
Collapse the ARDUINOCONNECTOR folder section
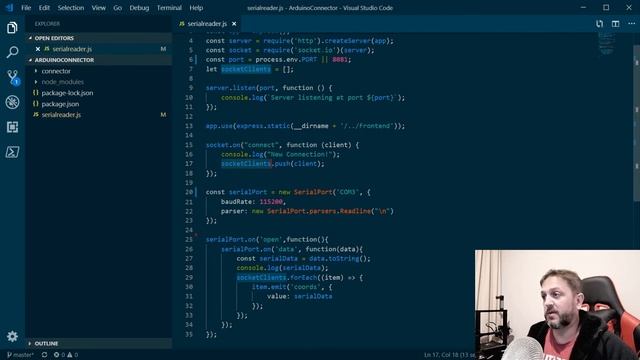[x=99, y=60]
